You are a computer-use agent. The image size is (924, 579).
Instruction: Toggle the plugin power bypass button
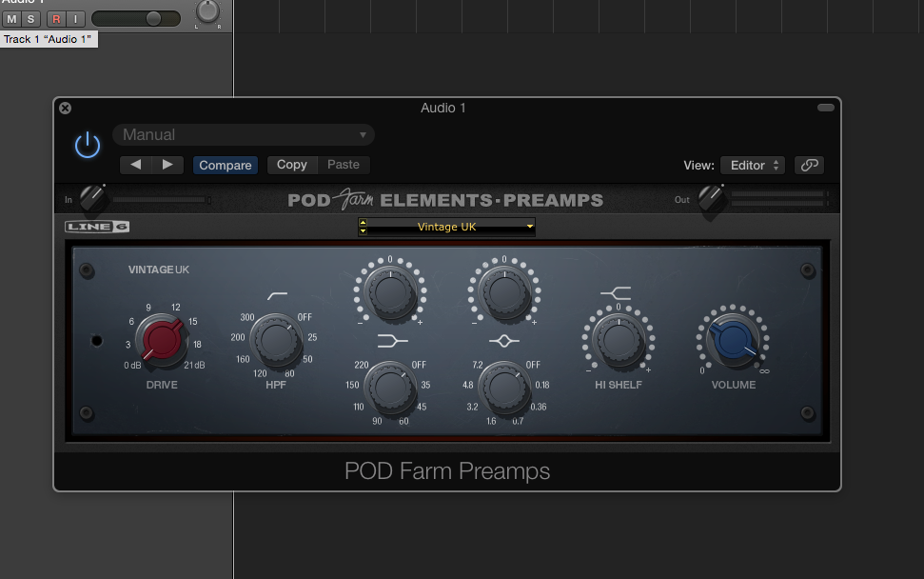[x=88, y=145]
